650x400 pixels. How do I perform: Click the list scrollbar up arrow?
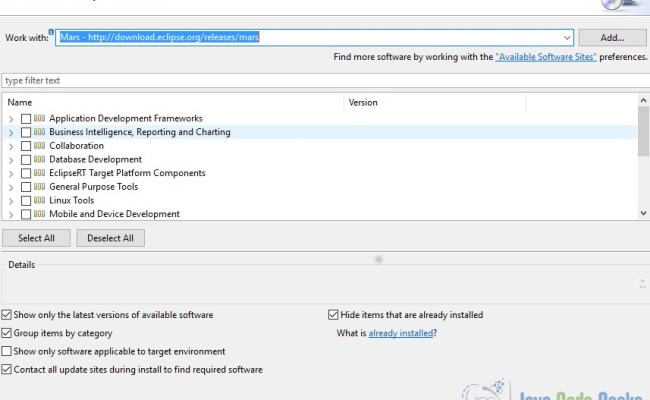[643, 101]
